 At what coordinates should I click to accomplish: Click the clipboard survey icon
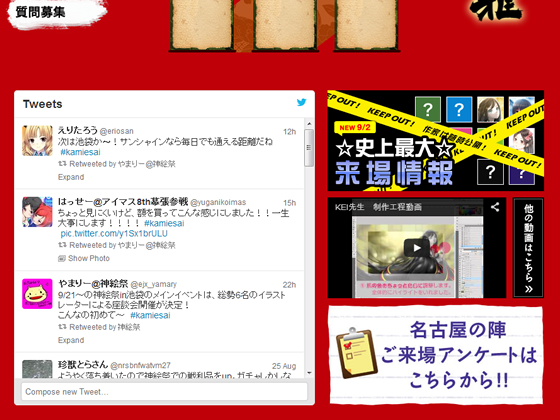point(356,353)
